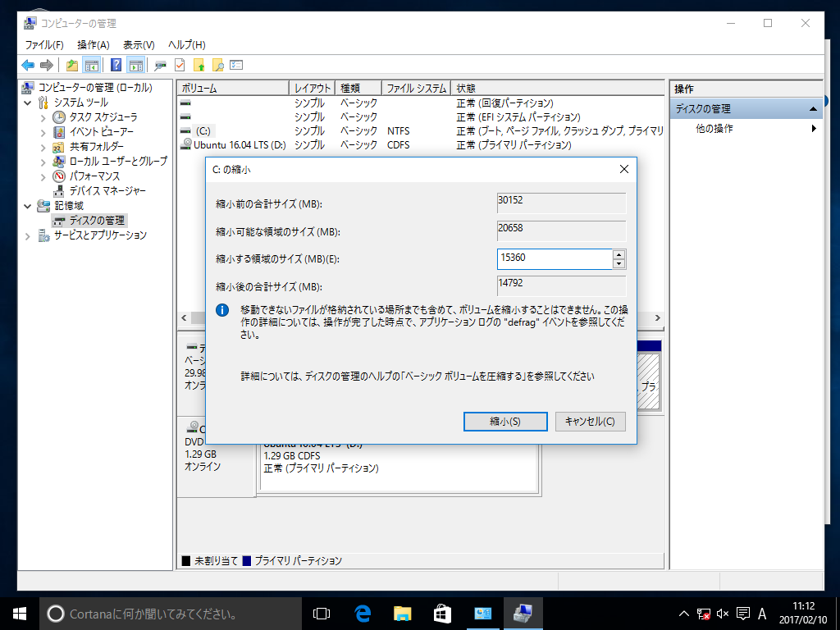Viewport: 840px width, 630px height.
Task: Click the 縮小(S) shrink button
Action: click(x=505, y=422)
